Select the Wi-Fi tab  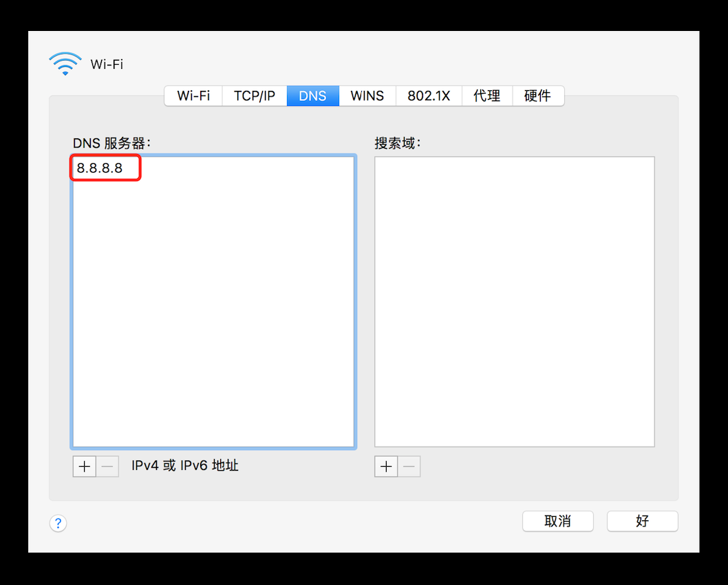click(193, 96)
